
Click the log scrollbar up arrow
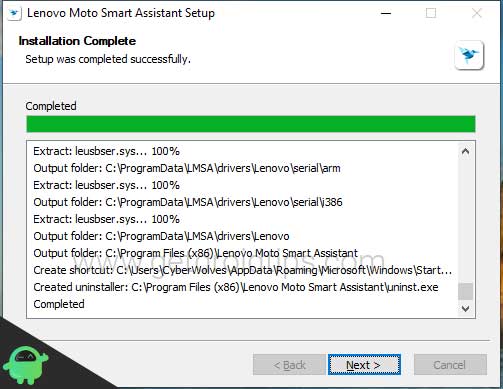click(466, 151)
